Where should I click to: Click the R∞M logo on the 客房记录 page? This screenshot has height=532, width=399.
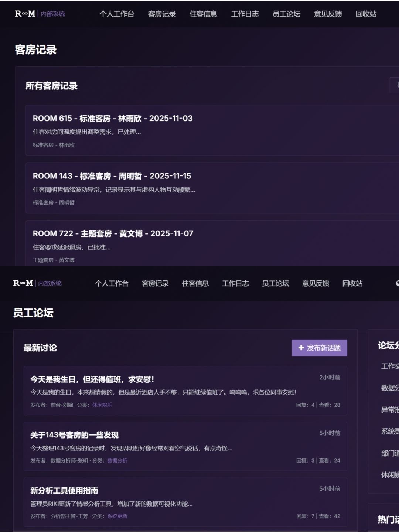(x=25, y=14)
